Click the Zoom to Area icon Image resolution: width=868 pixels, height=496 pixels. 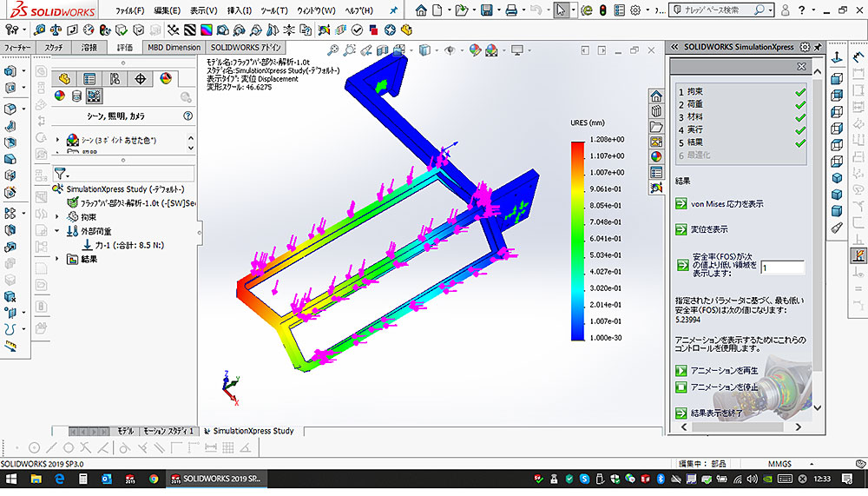pyautogui.click(x=349, y=50)
